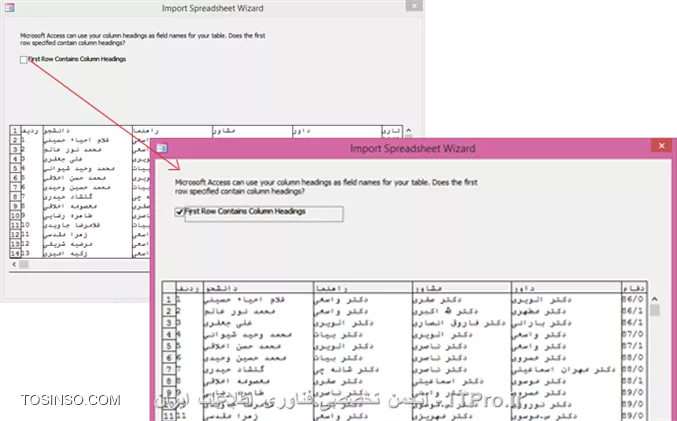
Task: Click the up arrow of the front preview scrollbar
Action: point(655,299)
